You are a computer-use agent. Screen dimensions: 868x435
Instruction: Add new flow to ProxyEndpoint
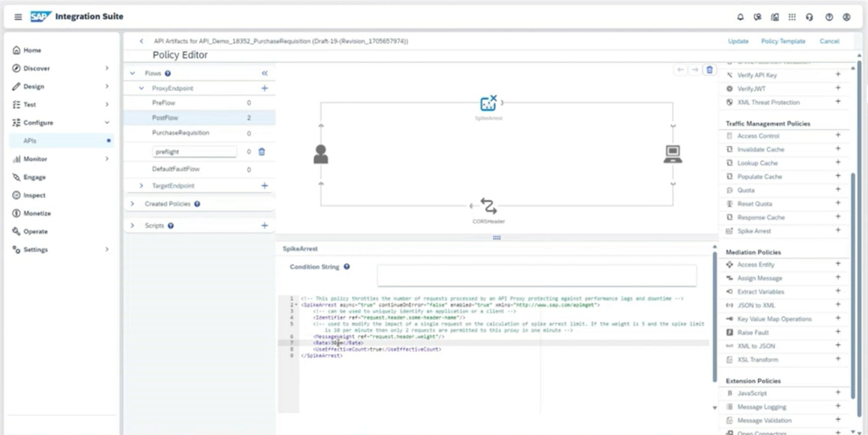tap(264, 88)
